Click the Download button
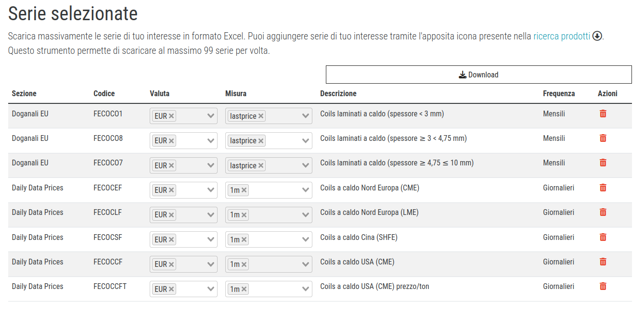 (478, 75)
